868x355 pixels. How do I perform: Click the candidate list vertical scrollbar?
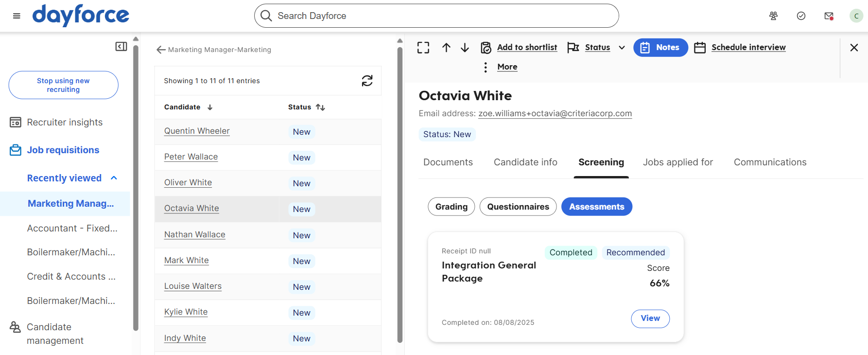[400, 195]
